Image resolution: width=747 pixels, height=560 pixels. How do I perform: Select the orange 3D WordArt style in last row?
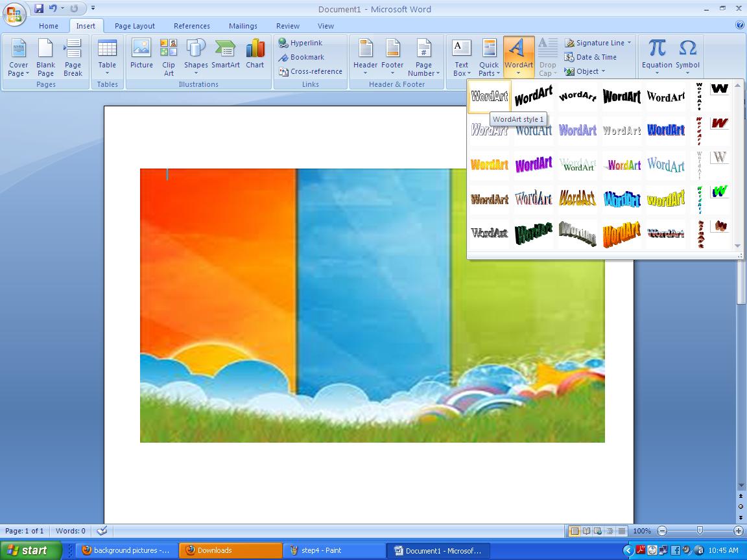click(621, 233)
